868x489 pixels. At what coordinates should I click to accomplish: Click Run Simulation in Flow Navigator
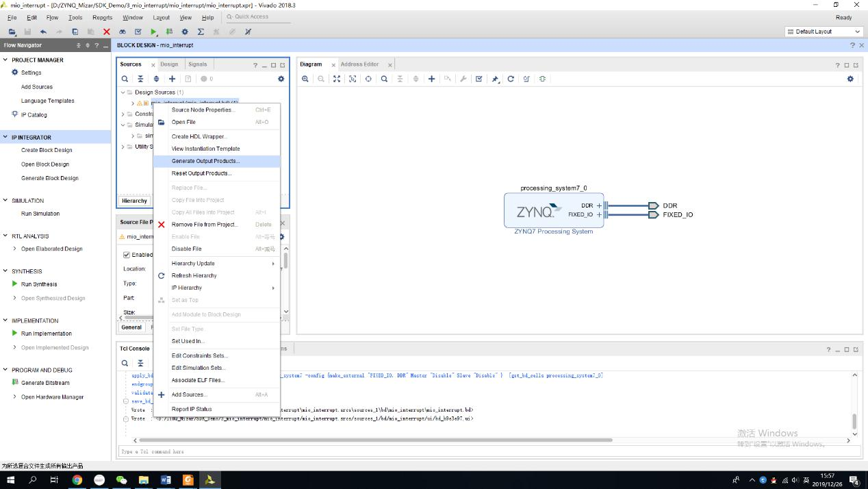40,214
